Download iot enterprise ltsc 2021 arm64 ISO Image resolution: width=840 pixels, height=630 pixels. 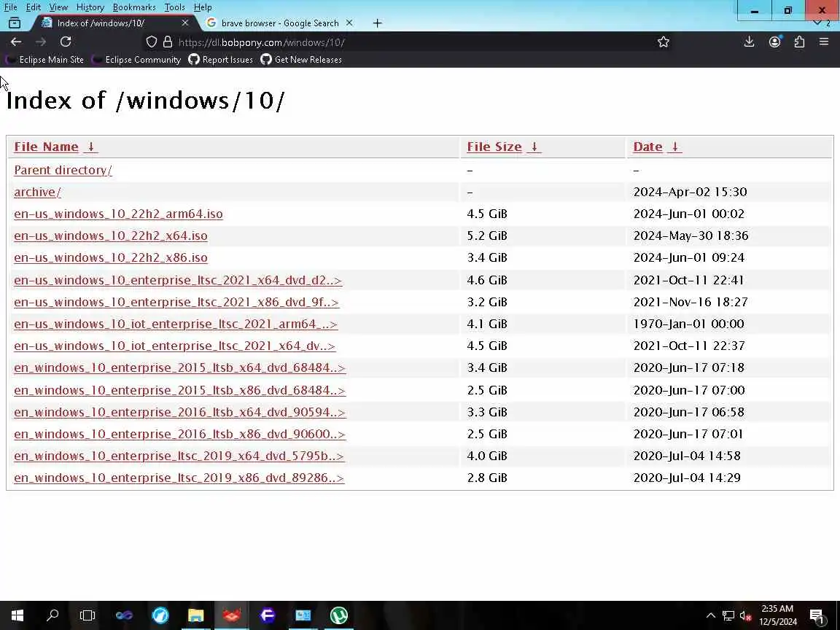(x=176, y=324)
